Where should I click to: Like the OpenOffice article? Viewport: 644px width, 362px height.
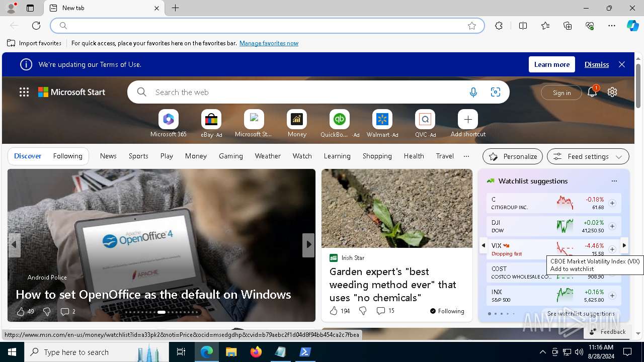point(21,312)
